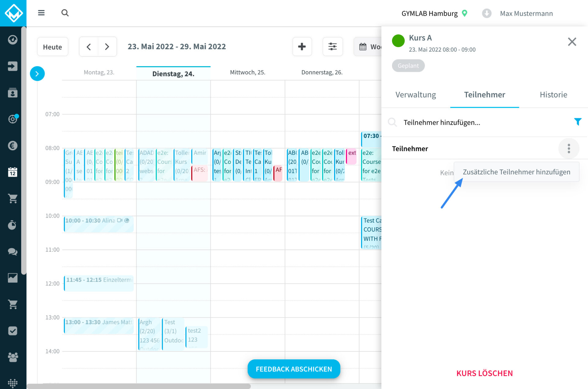
Task: Switch to the Historie tab
Action: click(553, 95)
